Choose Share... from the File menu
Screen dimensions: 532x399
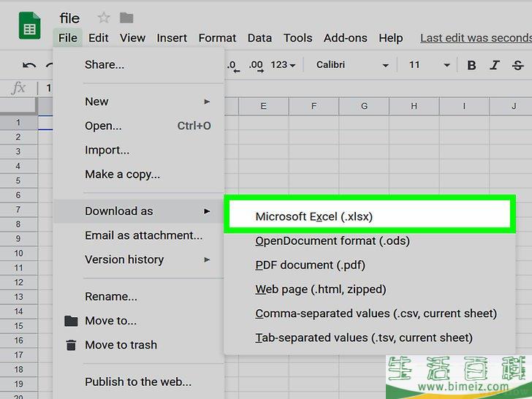pyautogui.click(x=138, y=64)
